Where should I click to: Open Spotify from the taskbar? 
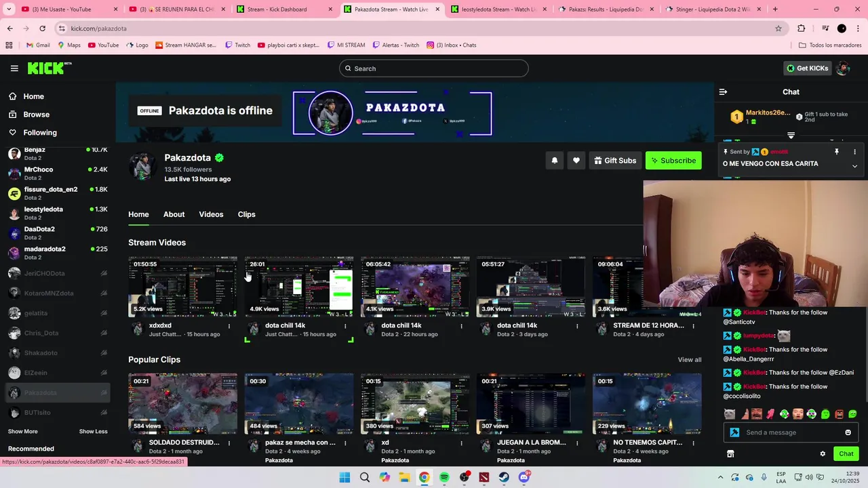point(444,477)
